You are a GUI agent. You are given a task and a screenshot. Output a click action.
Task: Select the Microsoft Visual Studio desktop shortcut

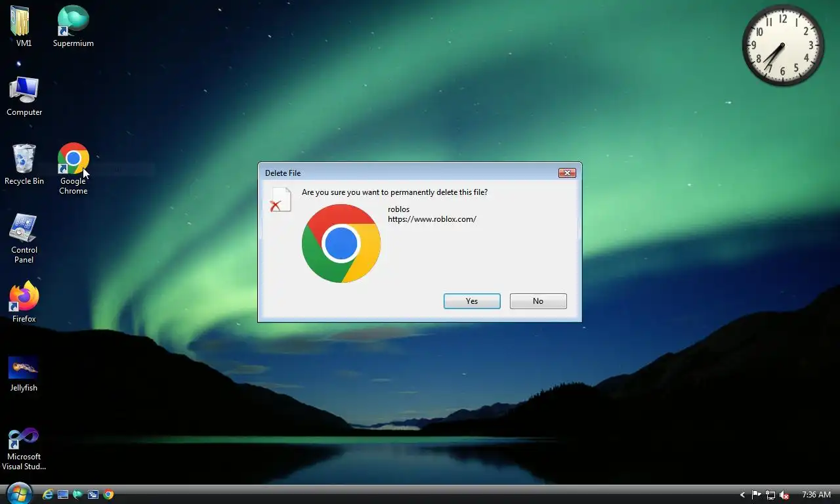pos(24,449)
